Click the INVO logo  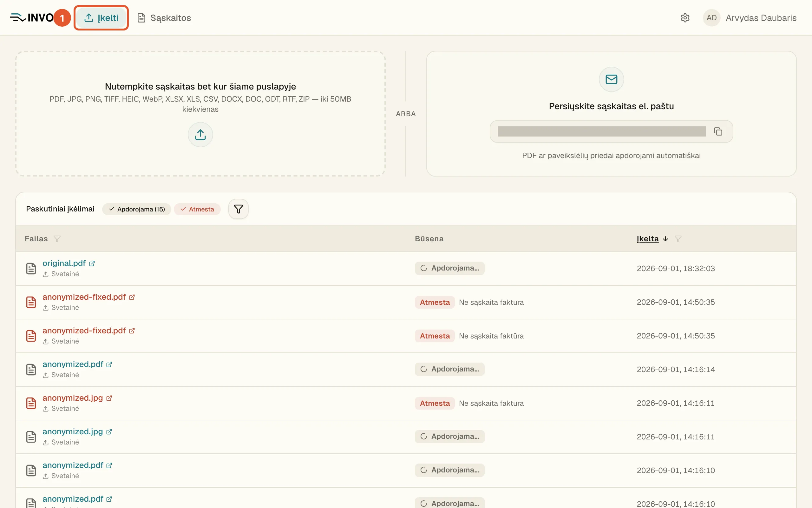tap(32, 17)
